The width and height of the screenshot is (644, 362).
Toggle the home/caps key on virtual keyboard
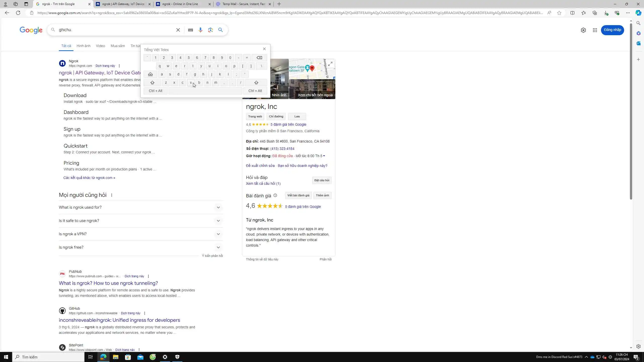[x=150, y=74]
